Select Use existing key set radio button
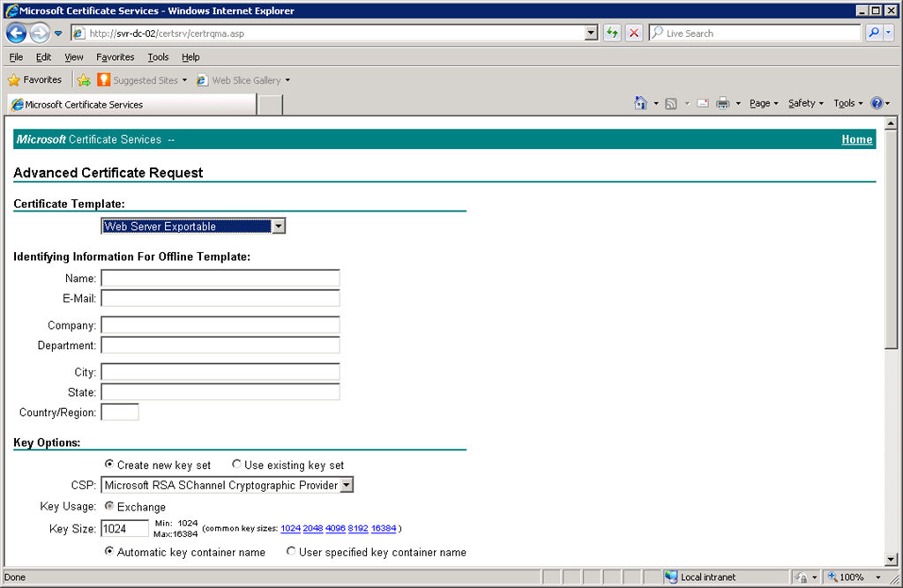The image size is (903, 588). tap(236, 465)
